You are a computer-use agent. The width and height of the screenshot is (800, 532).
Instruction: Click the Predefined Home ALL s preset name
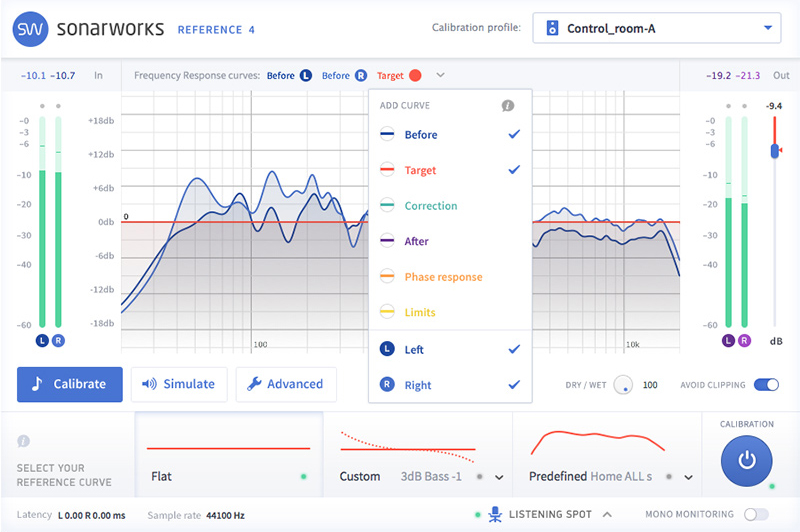point(621,476)
